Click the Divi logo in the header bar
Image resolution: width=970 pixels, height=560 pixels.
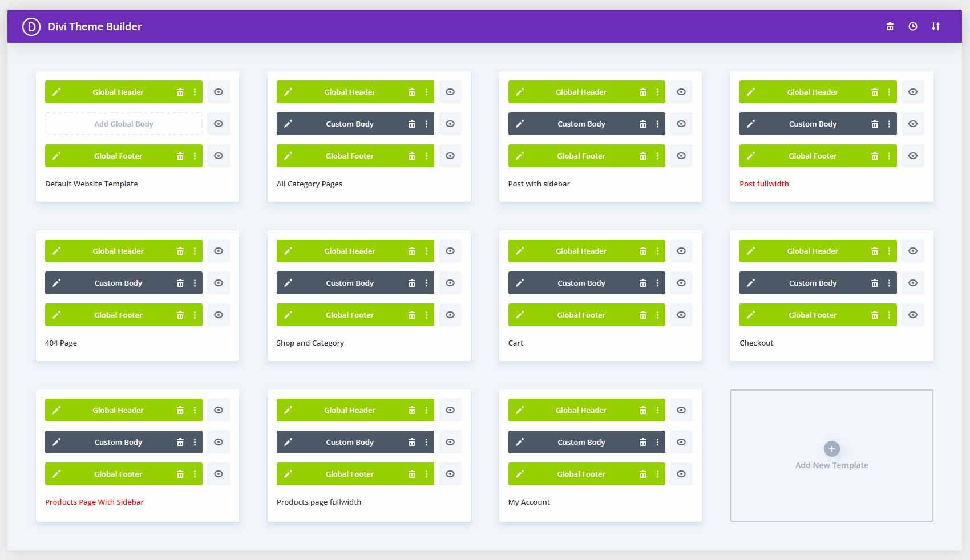click(x=30, y=26)
